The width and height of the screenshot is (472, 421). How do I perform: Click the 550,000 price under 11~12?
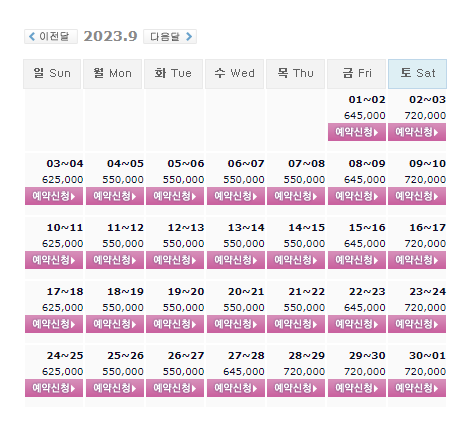[x=123, y=243]
